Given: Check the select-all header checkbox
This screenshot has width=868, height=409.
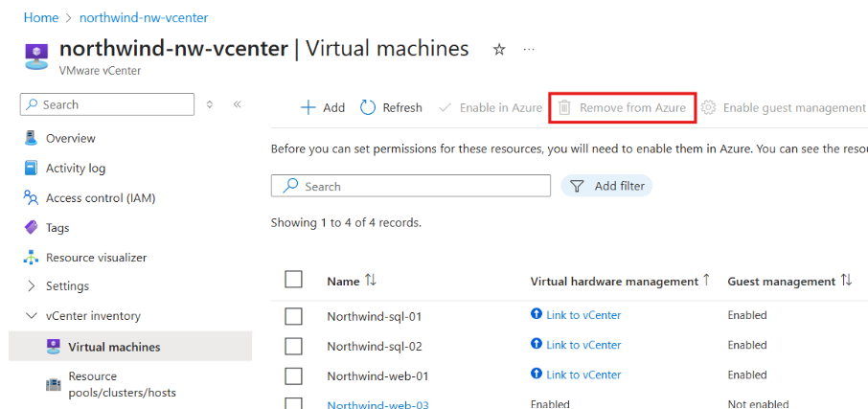Looking at the screenshot, I should click(x=294, y=280).
